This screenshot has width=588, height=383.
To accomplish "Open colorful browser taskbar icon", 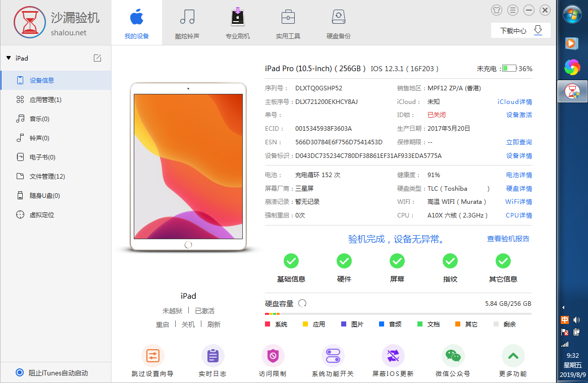I will pyautogui.click(x=572, y=67).
